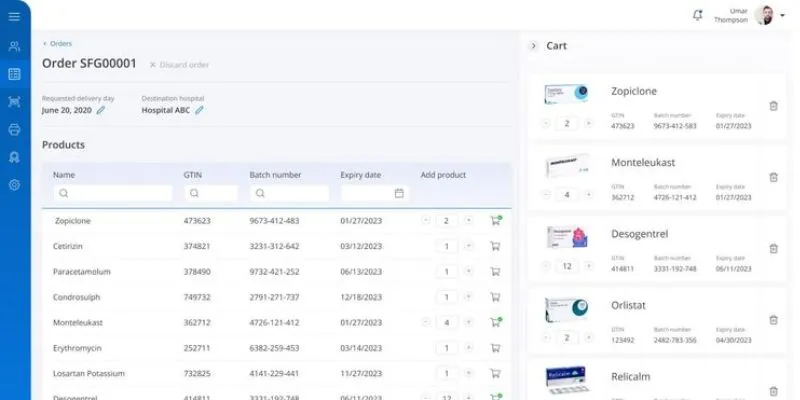800x400 pixels.
Task: Click Monteleukast product image in cart
Action: coord(567,165)
